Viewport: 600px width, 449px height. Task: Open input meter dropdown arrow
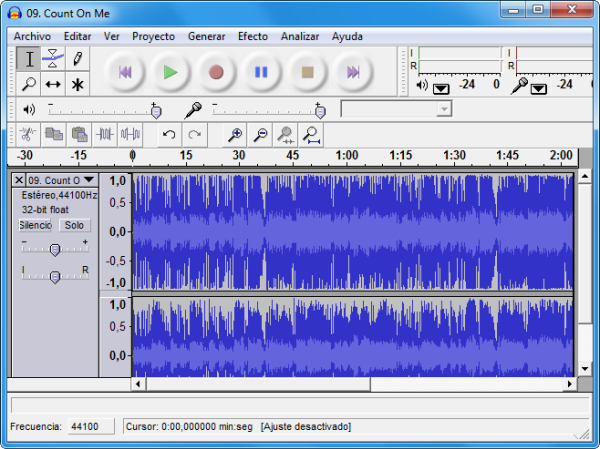click(539, 89)
